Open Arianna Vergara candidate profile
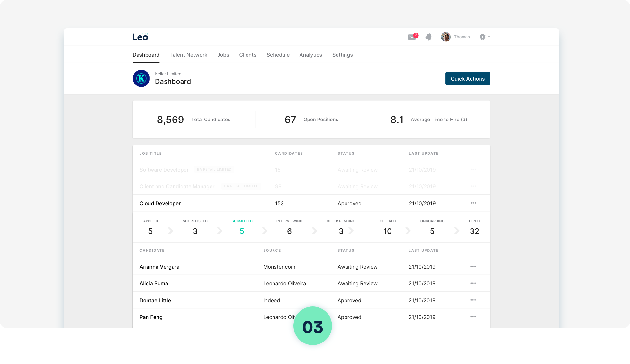 (159, 267)
